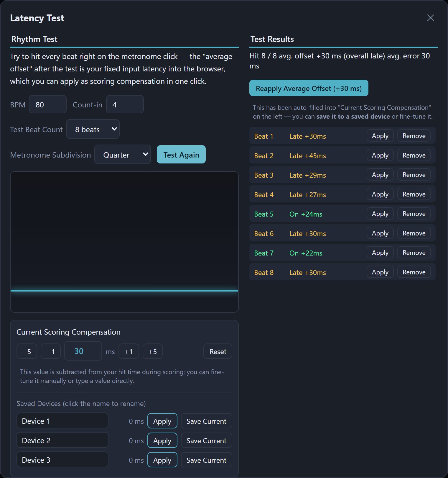
Task: Increase compensation by 1 ms
Action: pyautogui.click(x=129, y=351)
